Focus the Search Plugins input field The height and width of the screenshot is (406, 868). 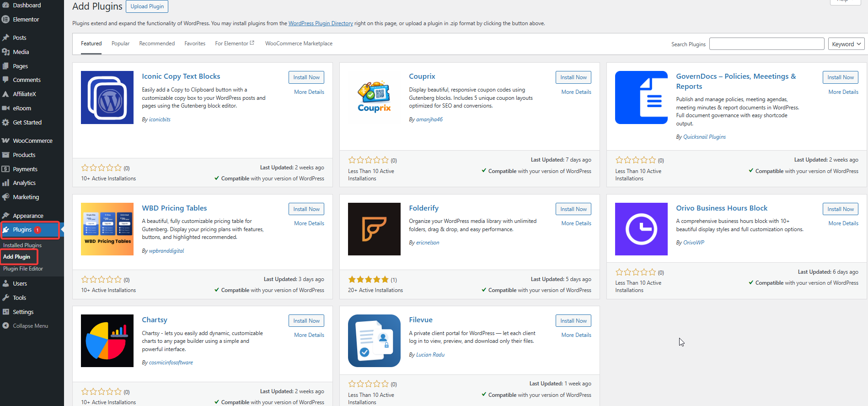[767, 44]
